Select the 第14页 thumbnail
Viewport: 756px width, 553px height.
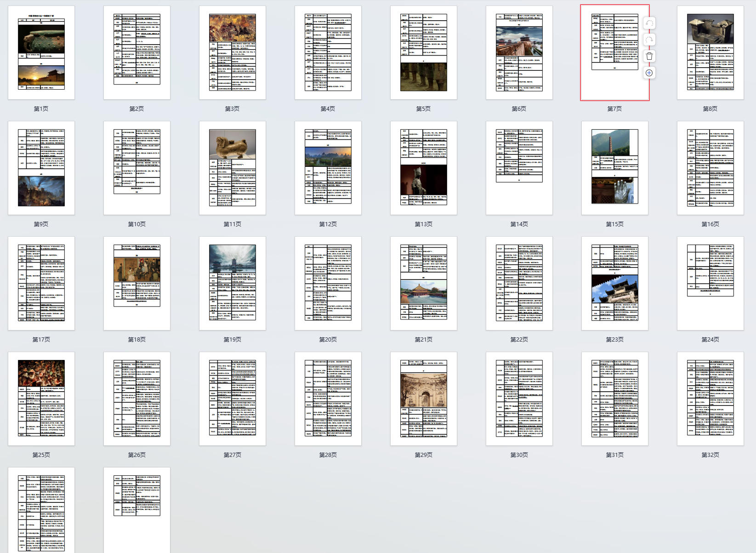(x=519, y=168)
